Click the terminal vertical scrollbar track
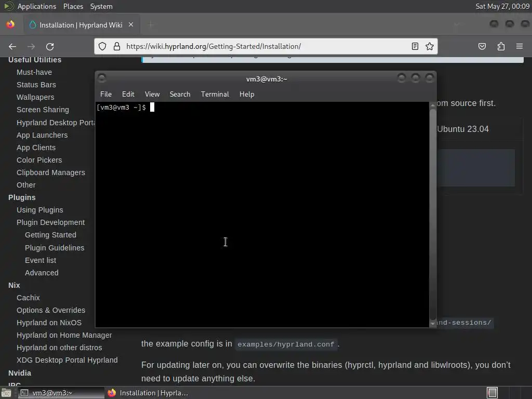532x399 pixels. point(433,215)
